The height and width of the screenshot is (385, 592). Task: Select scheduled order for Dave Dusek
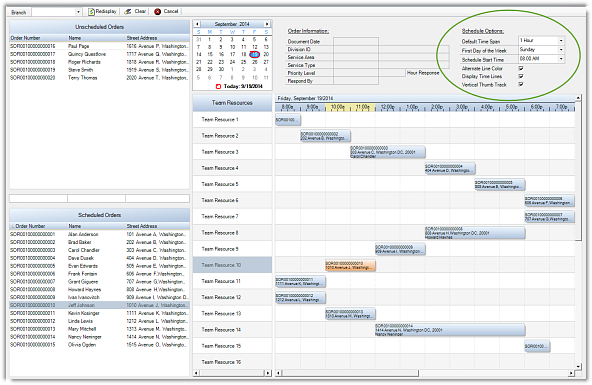tap(99, 258)
